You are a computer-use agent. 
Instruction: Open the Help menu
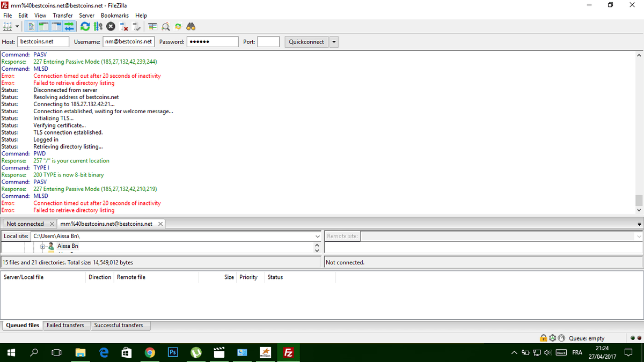[141, 16]
